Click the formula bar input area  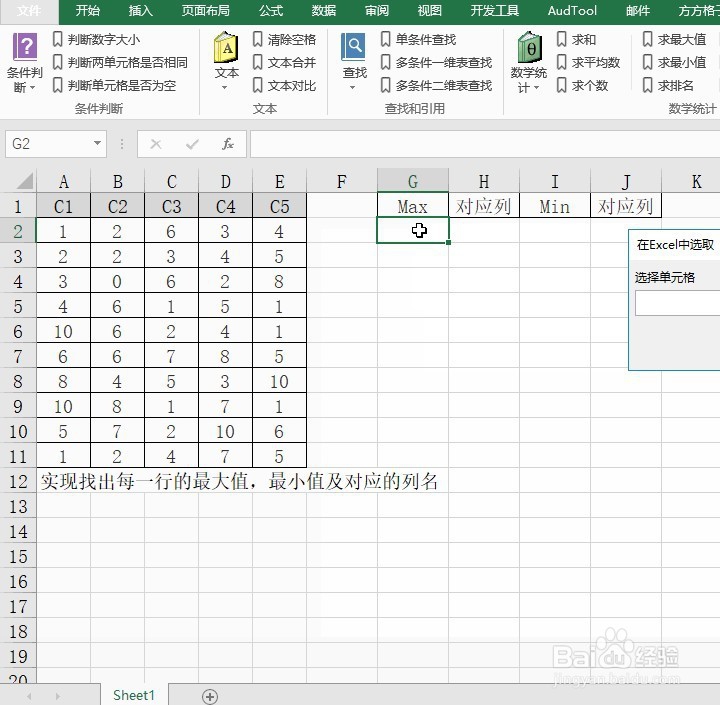pyautogui.click(x=485, y=144)
